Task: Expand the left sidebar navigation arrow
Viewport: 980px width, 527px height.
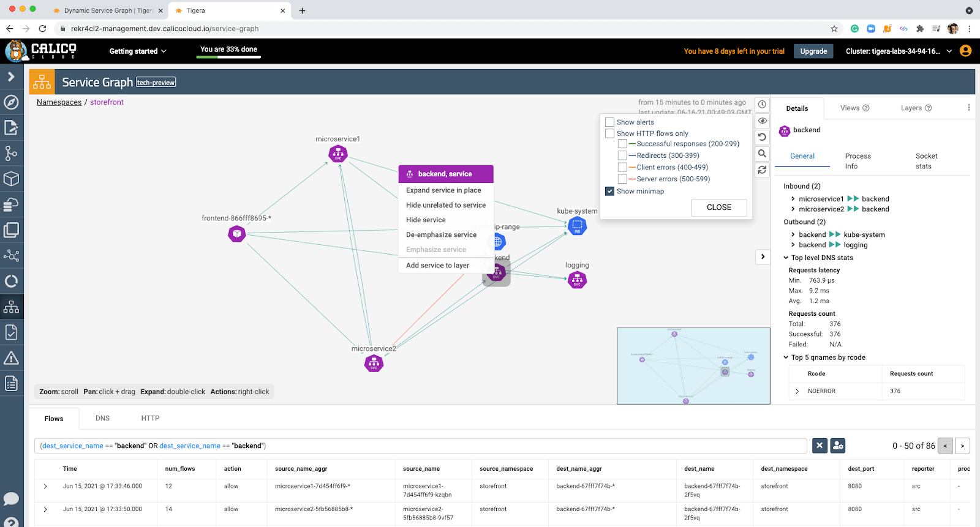Action: tap(11, 77)
